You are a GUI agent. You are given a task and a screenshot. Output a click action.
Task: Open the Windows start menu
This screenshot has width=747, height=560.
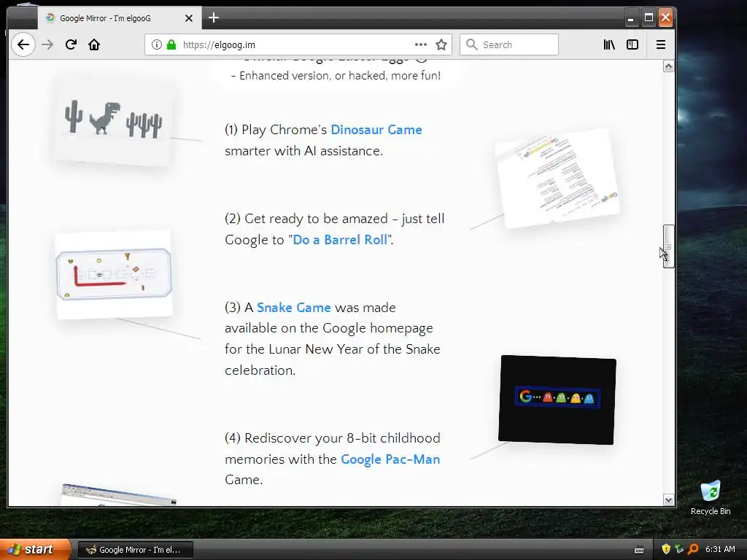[35, 550]
